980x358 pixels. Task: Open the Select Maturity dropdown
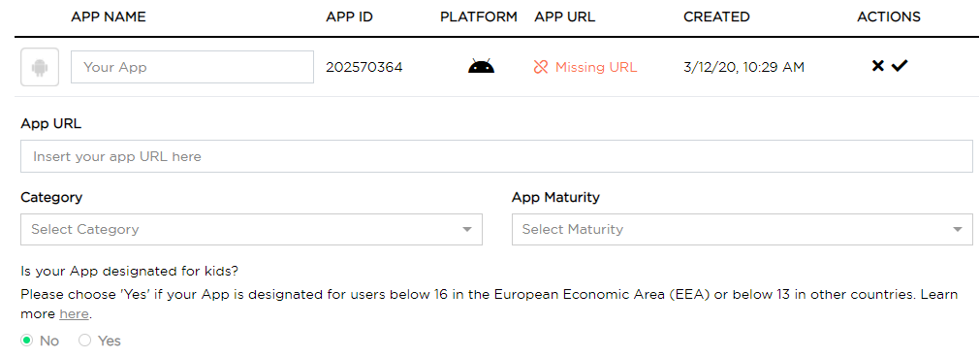point(743,229)
